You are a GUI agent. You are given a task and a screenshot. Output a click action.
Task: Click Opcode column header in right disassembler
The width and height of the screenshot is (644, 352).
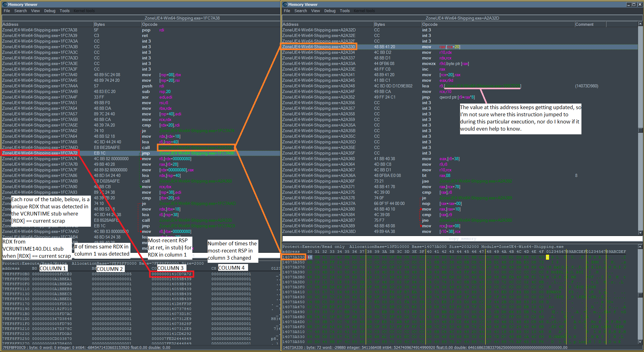click(498, 24)
